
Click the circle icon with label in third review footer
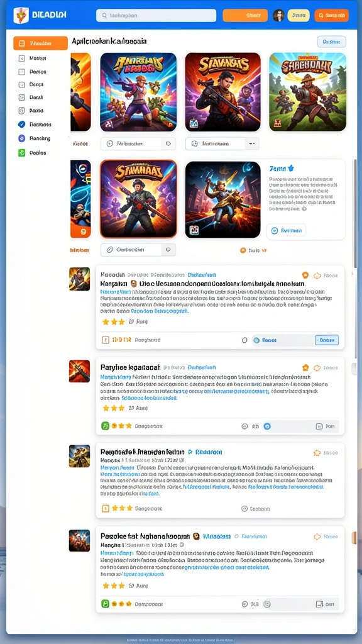[x=256, y=508]
